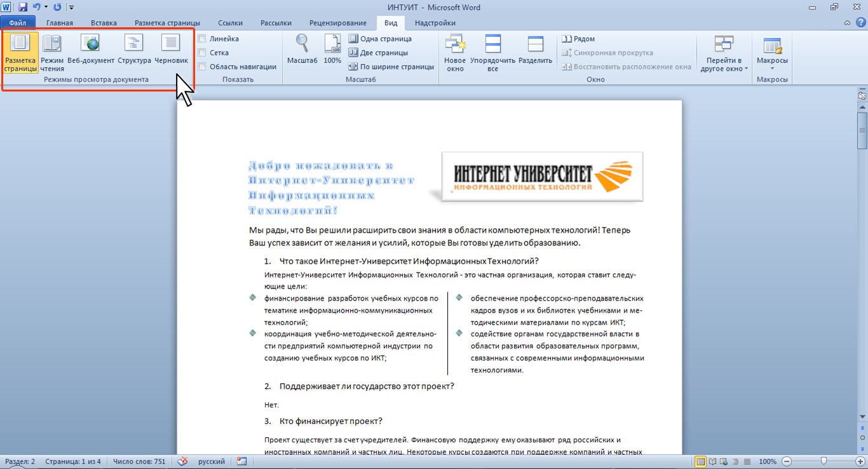Click zoom out minus button
This screenshot has height=469, width=868.
pos(787,461)
